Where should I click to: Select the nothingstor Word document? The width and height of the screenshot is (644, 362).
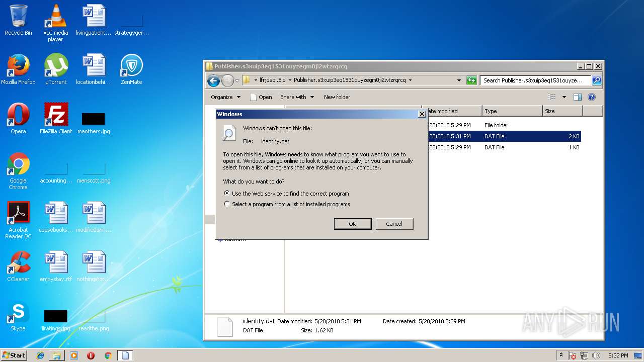pyautogui.click(x=94, y=266)
